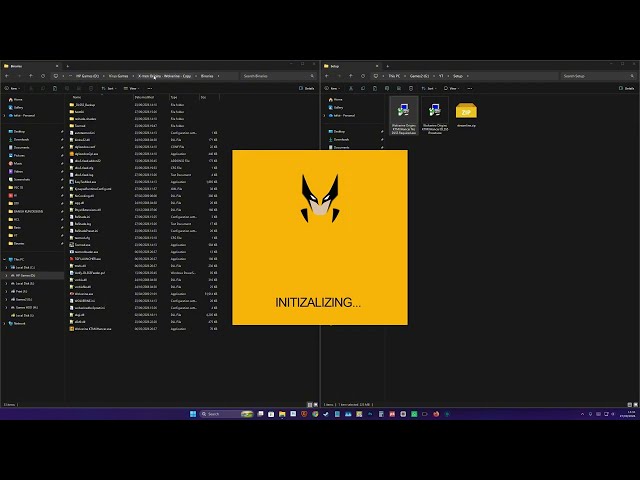Viewport: 640px width, 480px height.
Task: Open Sort dropdown in Setup window
Action: [429, 88]
